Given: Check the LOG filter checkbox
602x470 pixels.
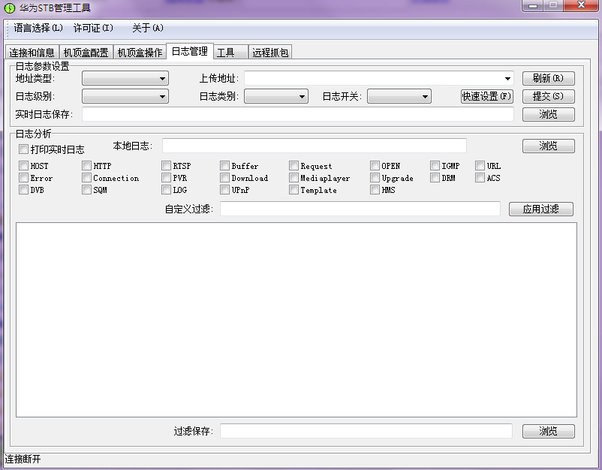Looking at the screenshot, I should click(x=166, y=190).
